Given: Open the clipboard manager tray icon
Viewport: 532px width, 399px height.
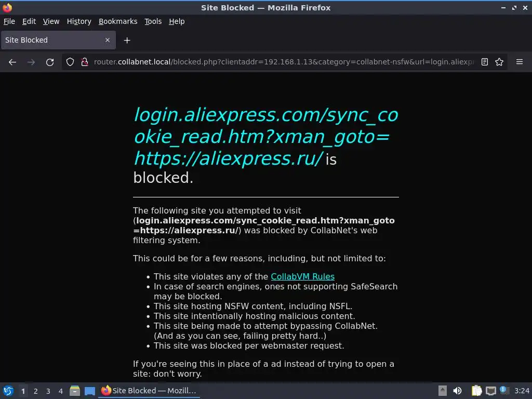Looking at the screenshot, I should [476, 391].
